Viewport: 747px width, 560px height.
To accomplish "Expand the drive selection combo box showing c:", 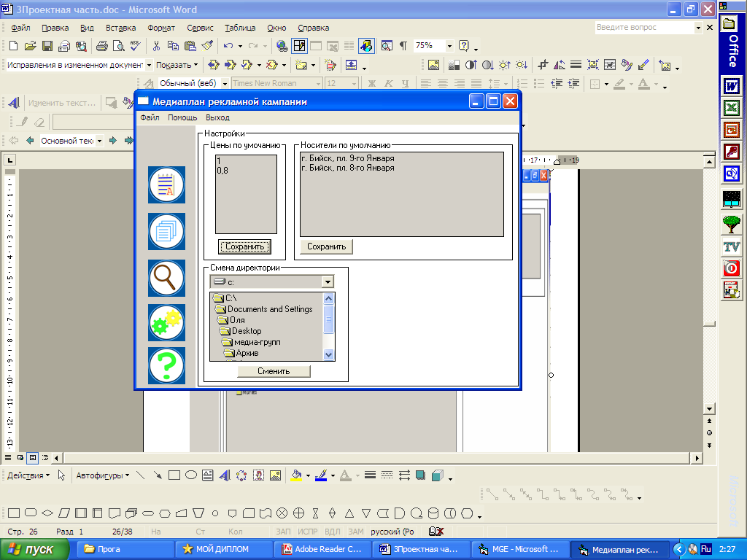I will click(328, 281).
